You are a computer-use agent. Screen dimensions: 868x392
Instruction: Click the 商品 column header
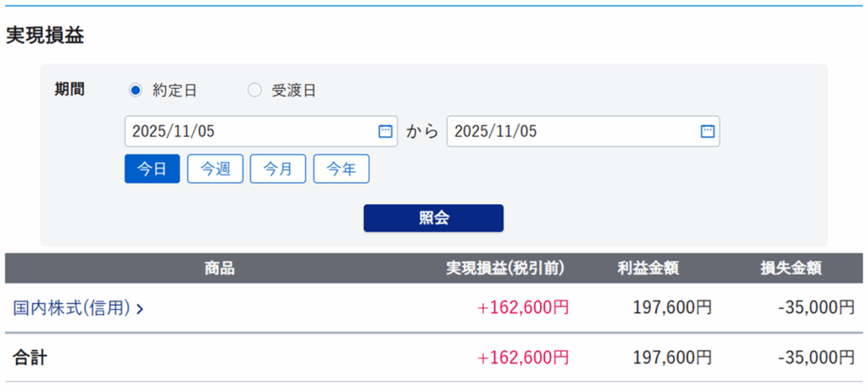point(220,269)
